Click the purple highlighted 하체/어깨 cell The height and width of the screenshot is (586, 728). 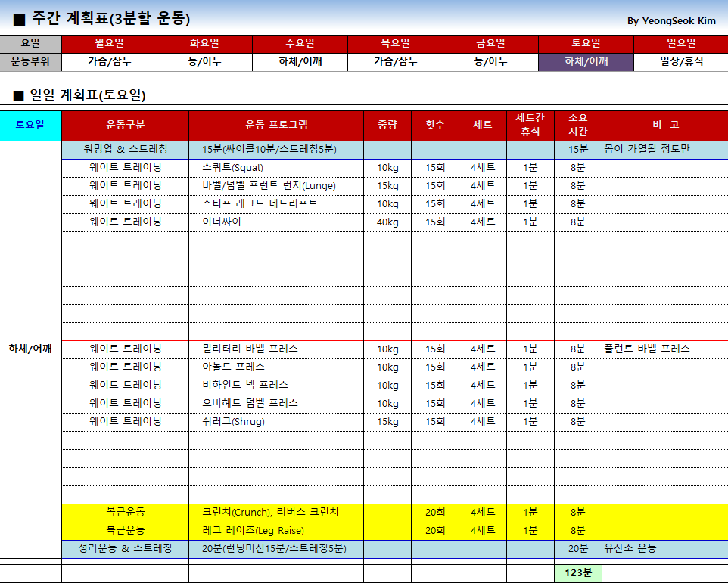click(x=586, y=62)
